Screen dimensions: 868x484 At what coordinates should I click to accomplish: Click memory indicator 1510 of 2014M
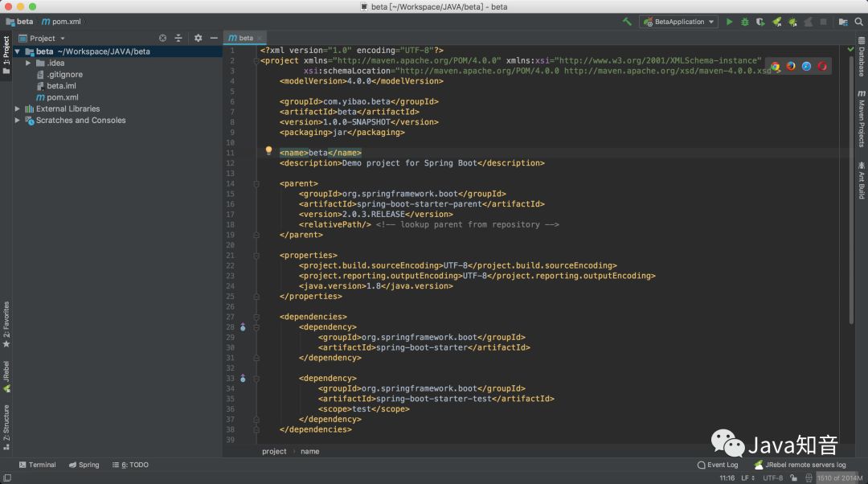840,478
